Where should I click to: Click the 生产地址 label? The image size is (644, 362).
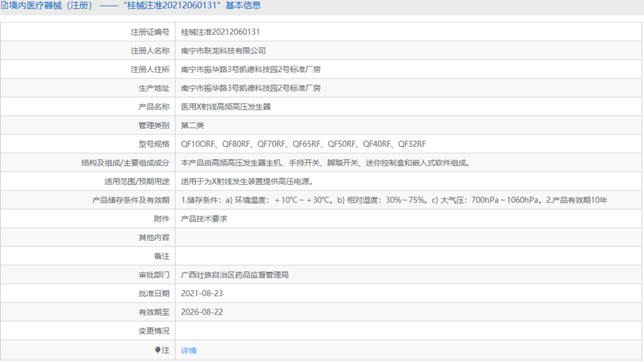point(154,89)
